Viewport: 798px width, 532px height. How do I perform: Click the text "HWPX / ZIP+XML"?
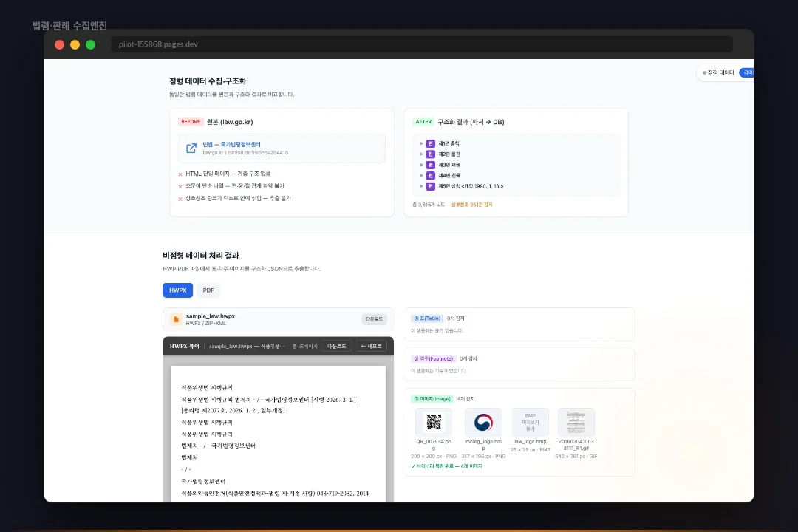point(205,324)
